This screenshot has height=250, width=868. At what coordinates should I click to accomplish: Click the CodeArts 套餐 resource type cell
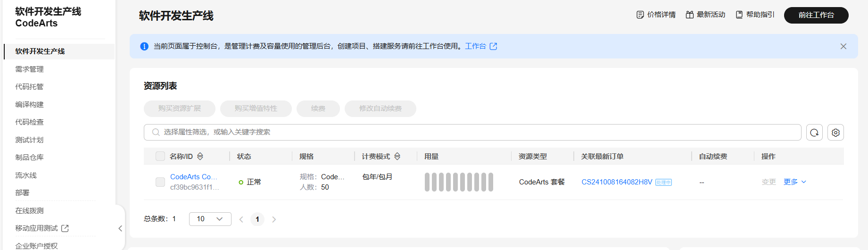(x=542, y=182)
